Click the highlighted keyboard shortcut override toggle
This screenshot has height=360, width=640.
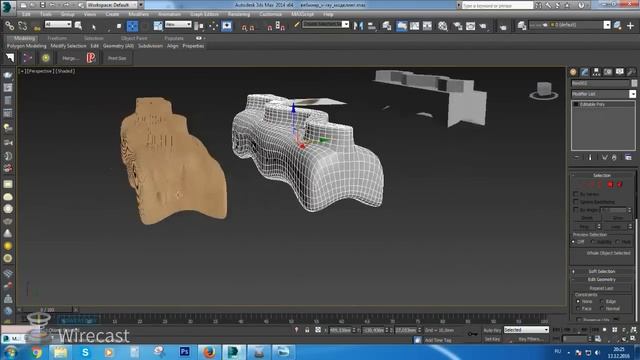click(227, 26)
